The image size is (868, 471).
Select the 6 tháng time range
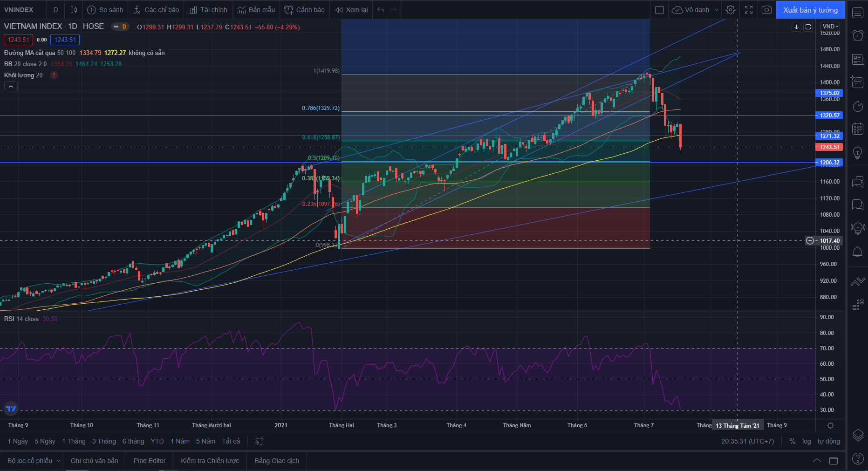(x=133, y=441)
